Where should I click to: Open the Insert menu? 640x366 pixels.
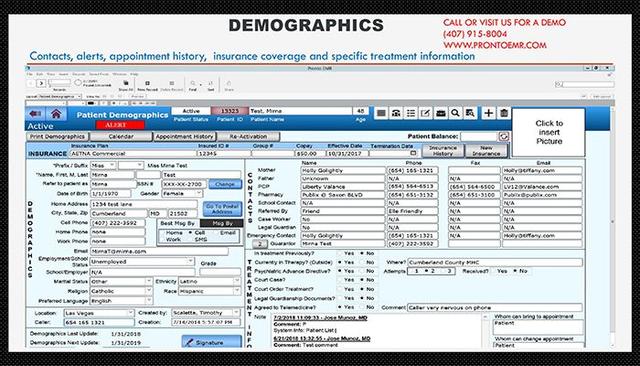pyautogui.click(x=63, y=74)
